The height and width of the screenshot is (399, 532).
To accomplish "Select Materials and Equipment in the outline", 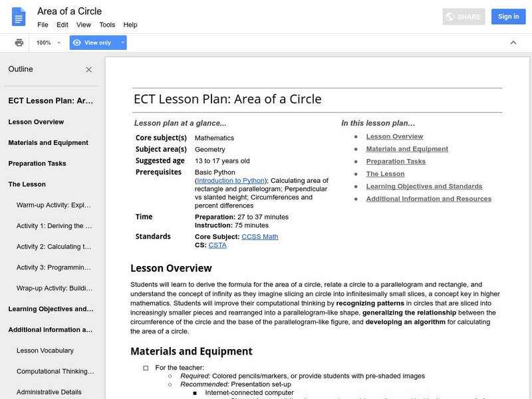I will [48, 143].
